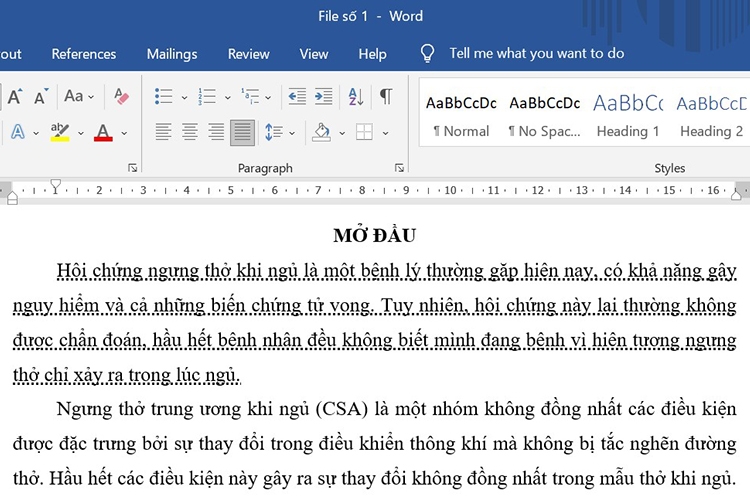750x500 pixels.
Task: Expand font color dropdown arrow
Action: [x=124, y=133]
